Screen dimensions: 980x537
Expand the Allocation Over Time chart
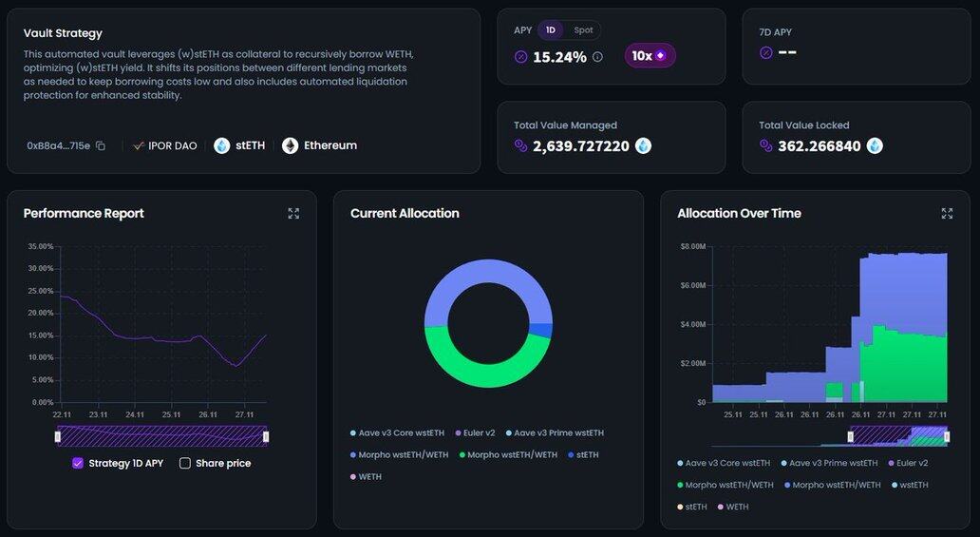947,214
